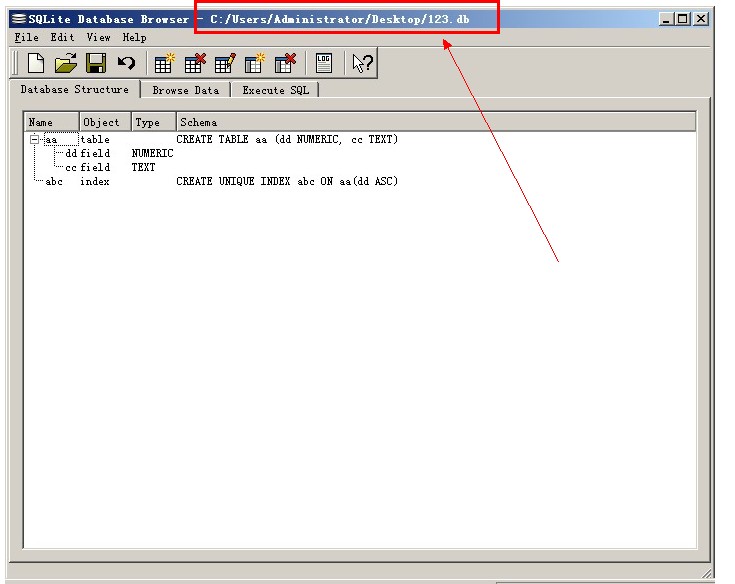Open the View menu
This screenshot has height=584, width=735.
tap(98, 37)
